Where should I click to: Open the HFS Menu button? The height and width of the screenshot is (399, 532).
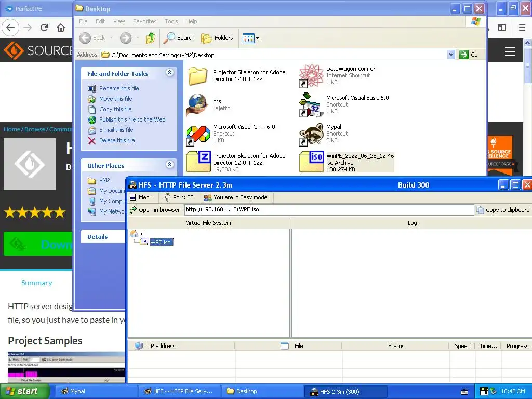click(x=141, y=197)
